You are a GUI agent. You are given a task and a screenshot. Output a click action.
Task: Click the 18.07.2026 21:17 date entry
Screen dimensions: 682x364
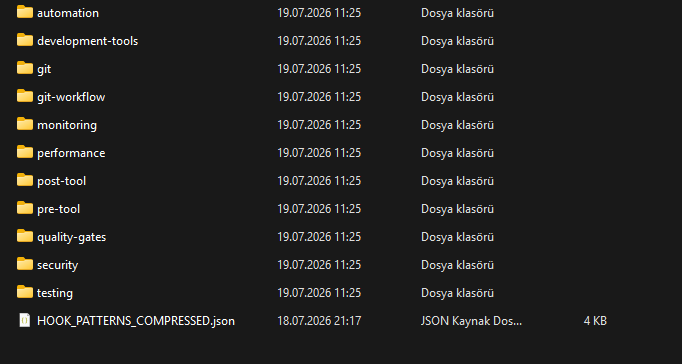click(x=319, y=321)
